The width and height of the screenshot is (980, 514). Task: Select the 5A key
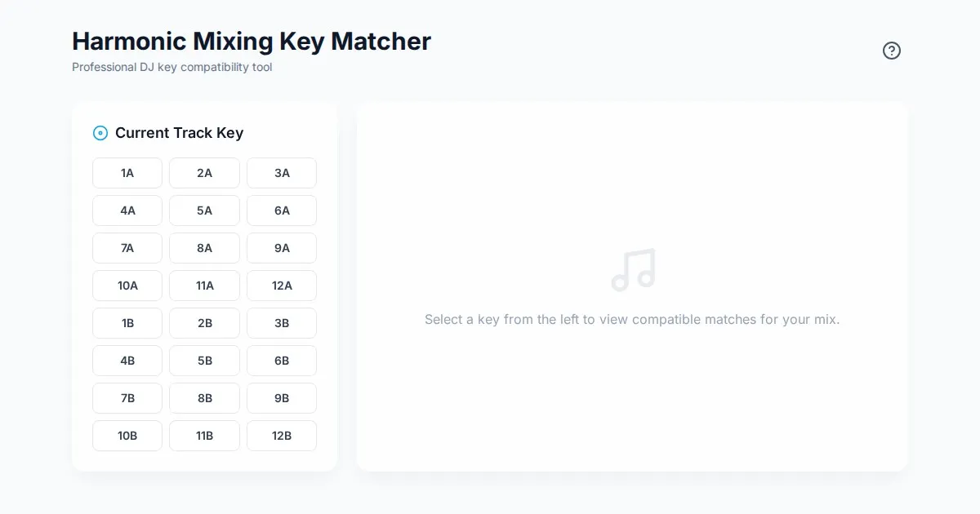coord(204,210)
